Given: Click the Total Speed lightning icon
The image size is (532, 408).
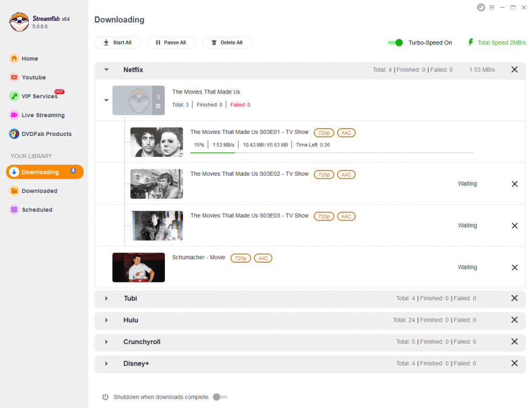Looking at the screenshot, I should (471, 42).
